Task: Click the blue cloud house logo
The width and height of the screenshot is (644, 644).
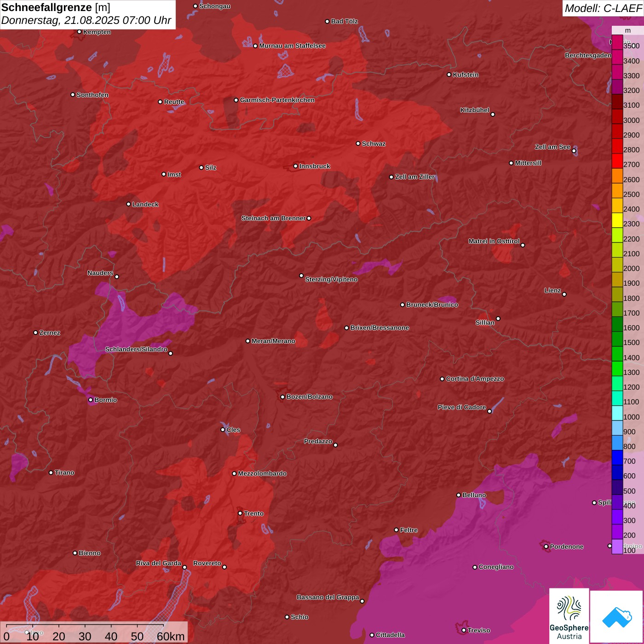Action: 617,617
